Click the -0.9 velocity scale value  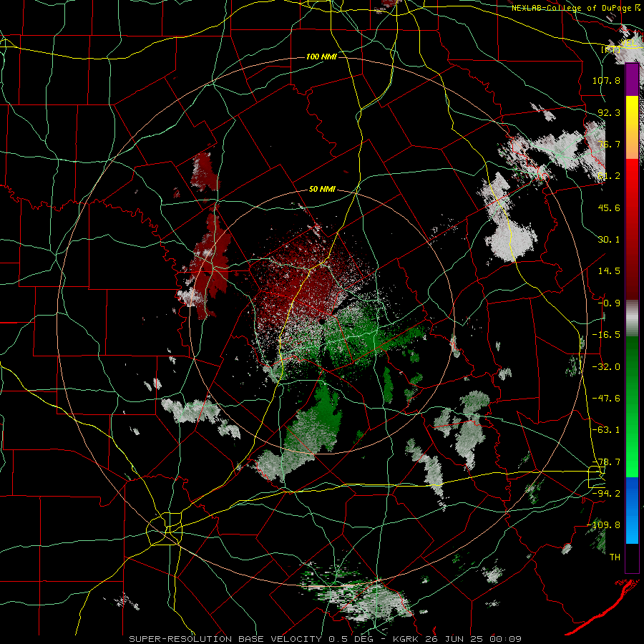[609, 303]
